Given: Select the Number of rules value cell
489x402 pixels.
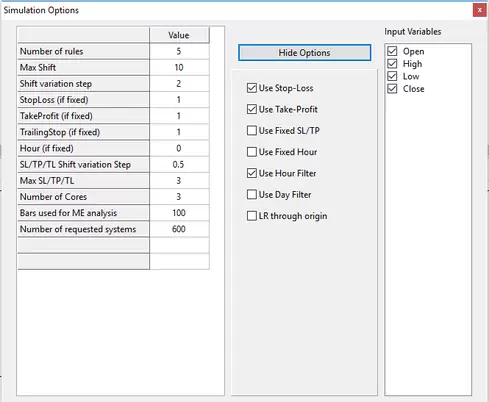Looking at the screenshot, I should (179, 51).
